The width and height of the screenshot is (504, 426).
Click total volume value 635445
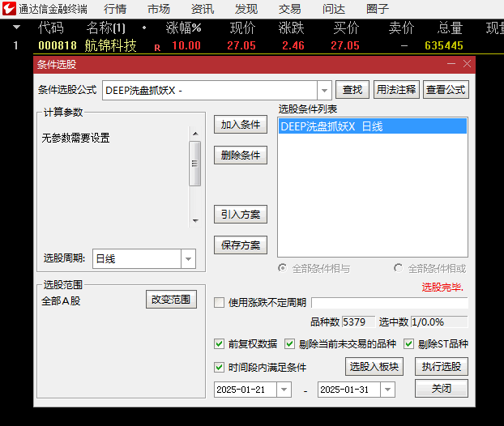444,45
